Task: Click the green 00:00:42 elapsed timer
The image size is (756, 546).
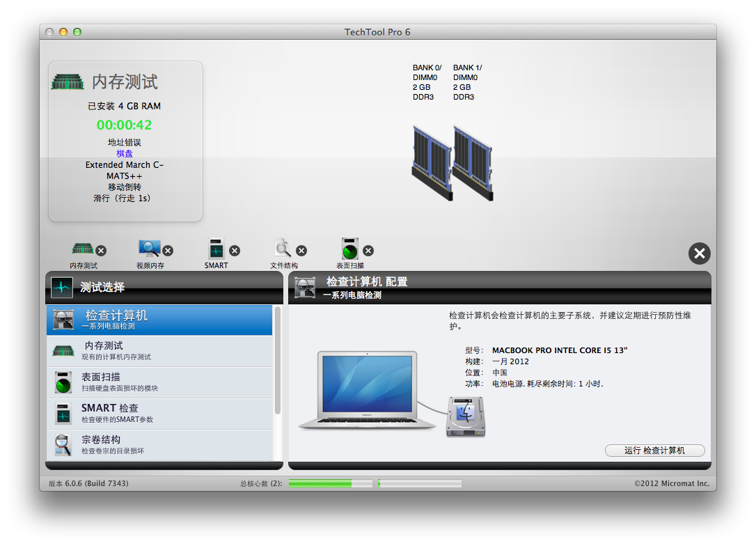Action: [x=125, y=125]
